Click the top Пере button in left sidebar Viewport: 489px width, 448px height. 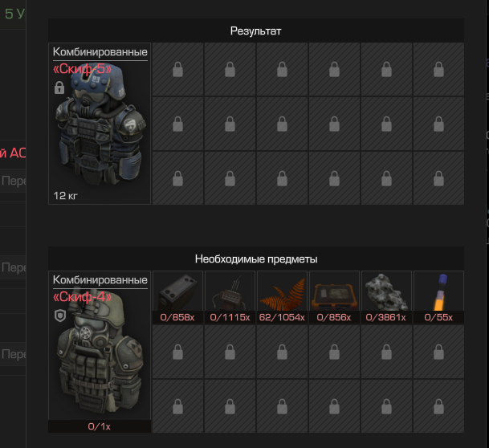click(13, 181)
